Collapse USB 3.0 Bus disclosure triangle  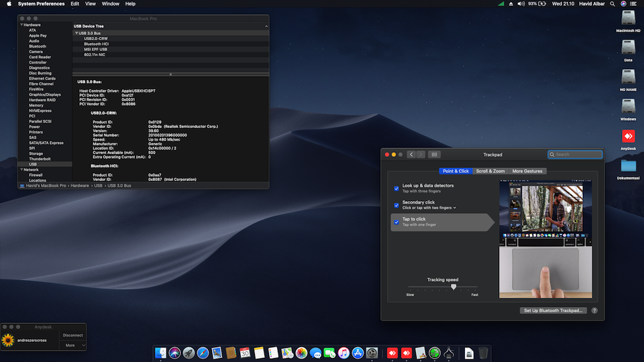point(76,33)
